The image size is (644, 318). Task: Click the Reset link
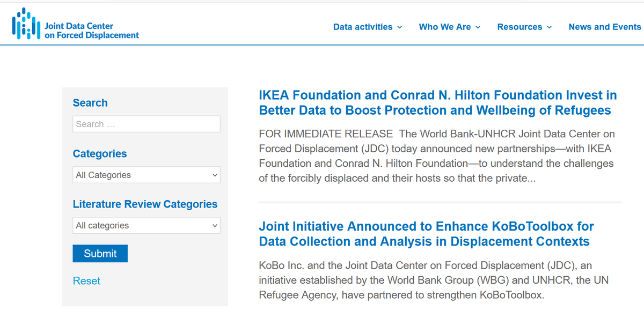[86, 281]
